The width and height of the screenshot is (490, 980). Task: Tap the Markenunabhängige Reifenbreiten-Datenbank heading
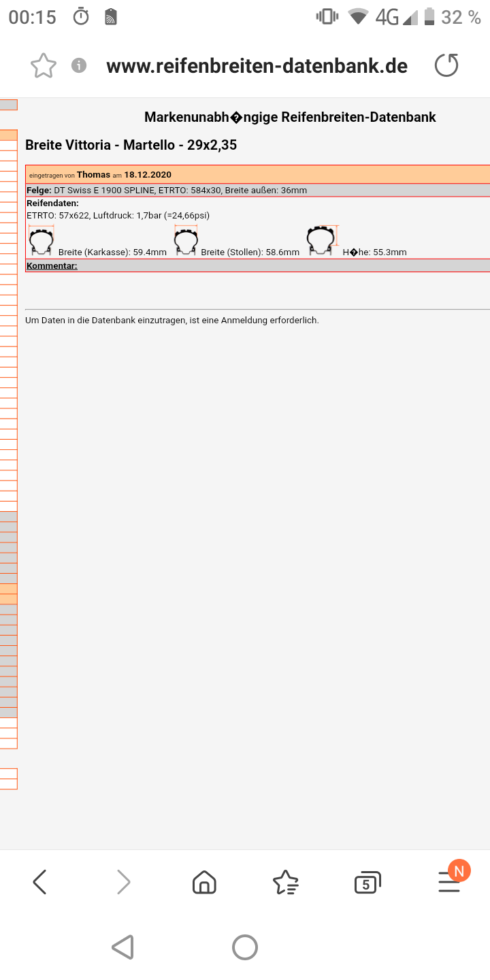pos(290,117)
